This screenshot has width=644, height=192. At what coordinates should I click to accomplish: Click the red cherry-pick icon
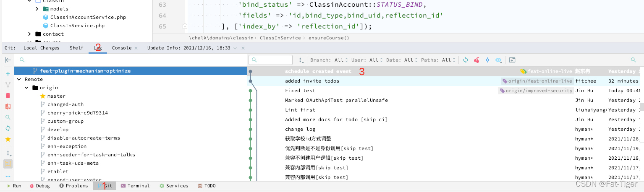(476, 60)
